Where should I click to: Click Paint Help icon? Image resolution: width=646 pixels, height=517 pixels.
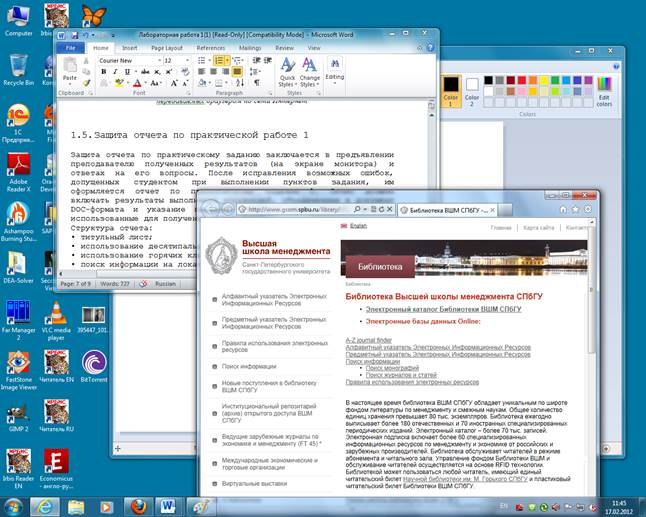[x=616, y=66]
